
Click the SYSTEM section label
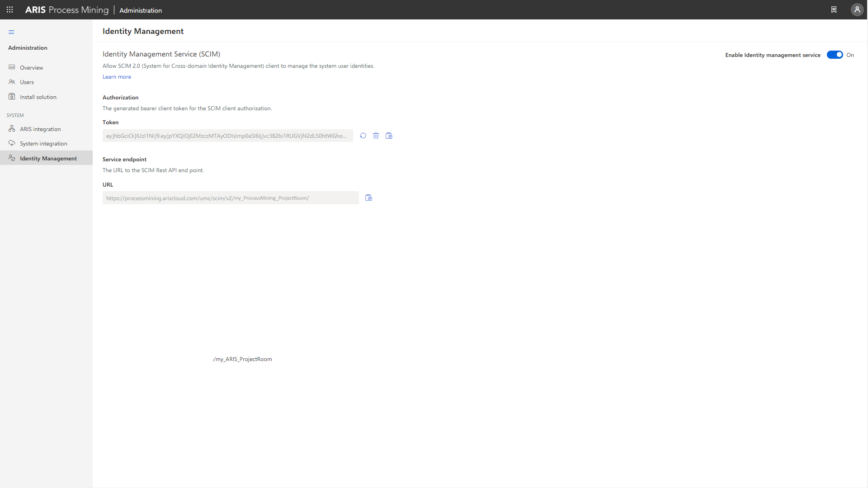pyautogui.click(x=15, y=115)
